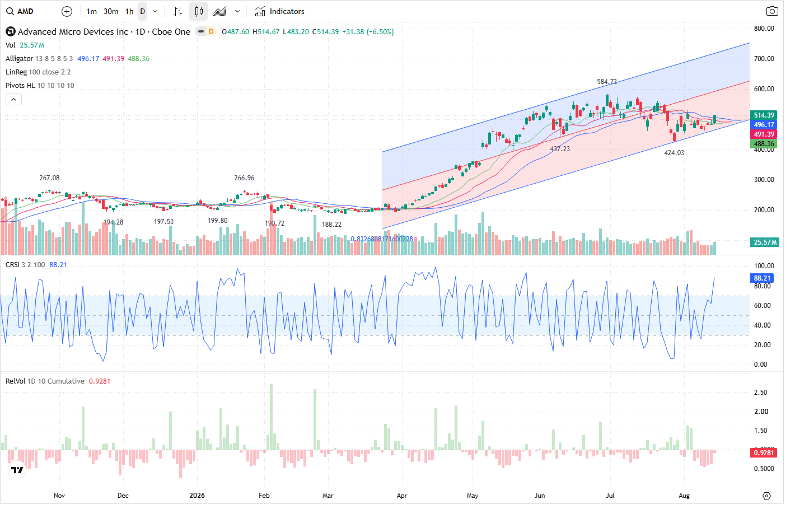This screenshot has width=795, height=532.
Task: Select the 1h interval
Action: pyautogui.click(x=129, y=11)
